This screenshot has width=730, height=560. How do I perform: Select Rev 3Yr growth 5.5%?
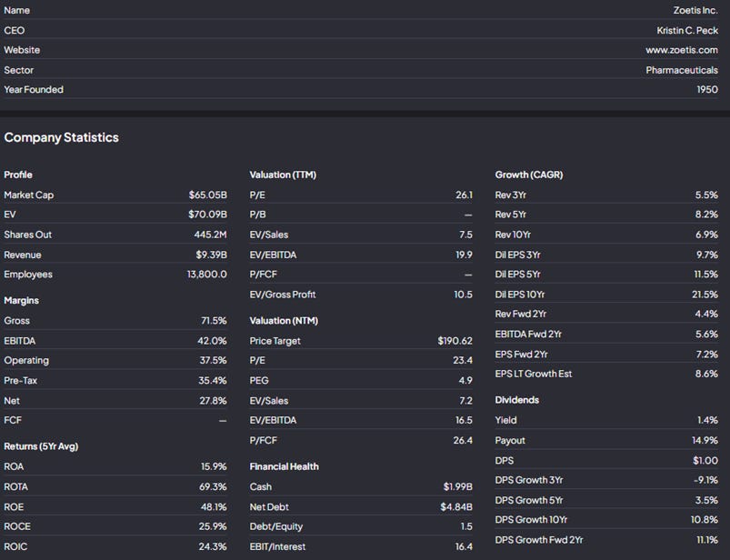click(706, 195)
